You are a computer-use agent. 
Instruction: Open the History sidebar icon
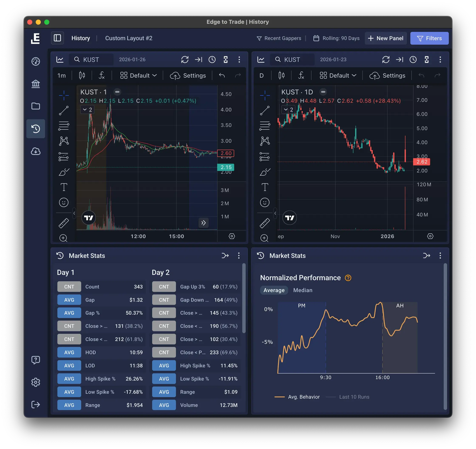pos(36,129)
